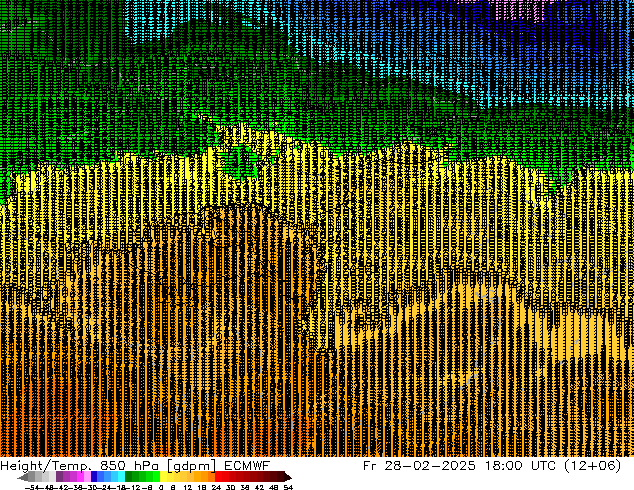The image size is (634, 490).
Task: Click the '12' value on the legend scale
Action: pyautogui.click(x=188, y=487)
